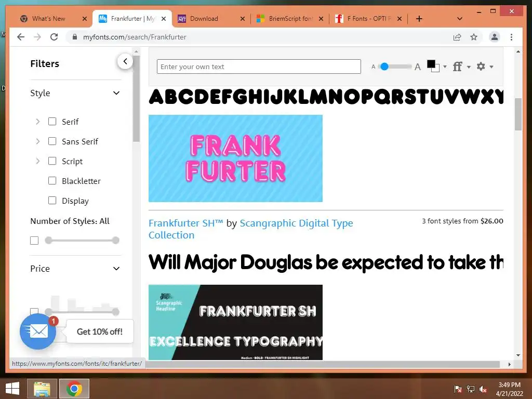
Task: Open the pink Frank Furter poster thumbnail
Action: [x=235, y=158]
